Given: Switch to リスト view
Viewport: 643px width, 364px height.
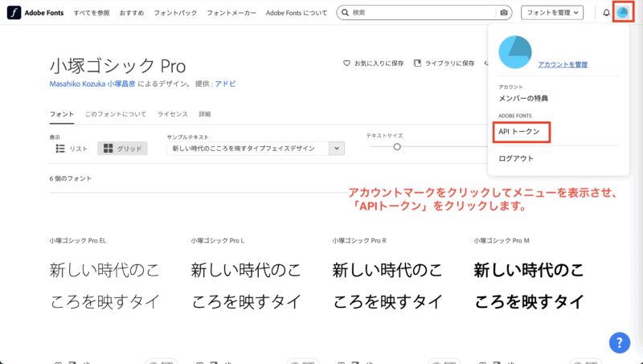Looking at the screenshot, I should pyautogui.click(x=72, y=149).
